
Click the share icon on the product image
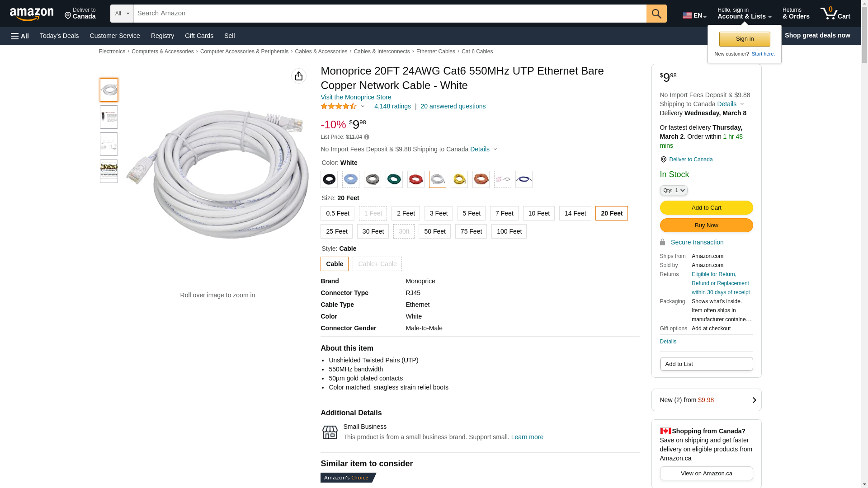298,76
